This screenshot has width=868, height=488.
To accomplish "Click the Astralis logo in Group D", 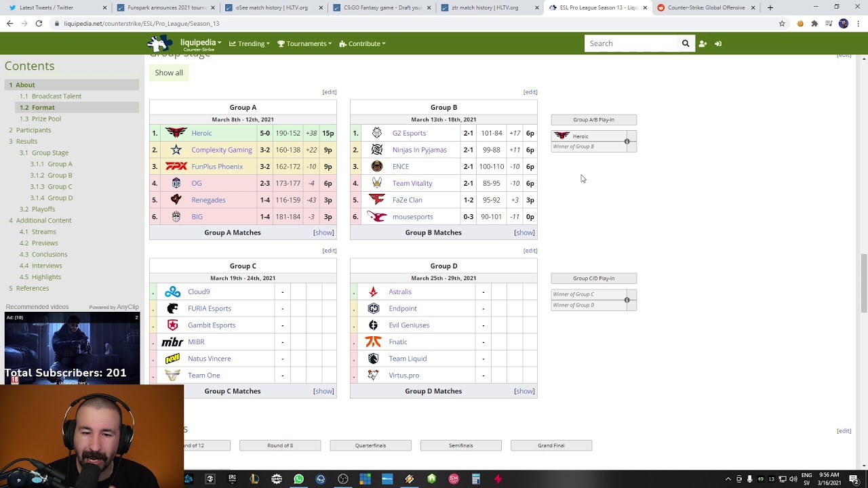I will point(373,291).
